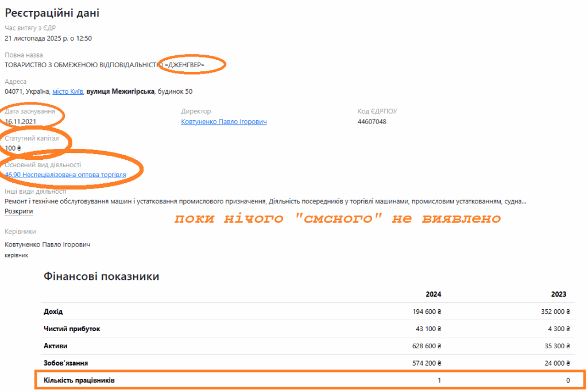The image size is (588, 392).
Task: Click the founding date 16.11.2021
Action: point(20,122)
